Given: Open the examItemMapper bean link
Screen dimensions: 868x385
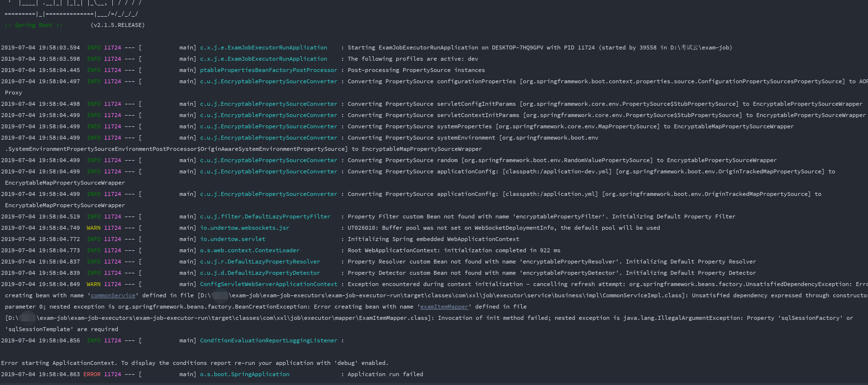Looking at the screenshot, I should pos(444,307).
